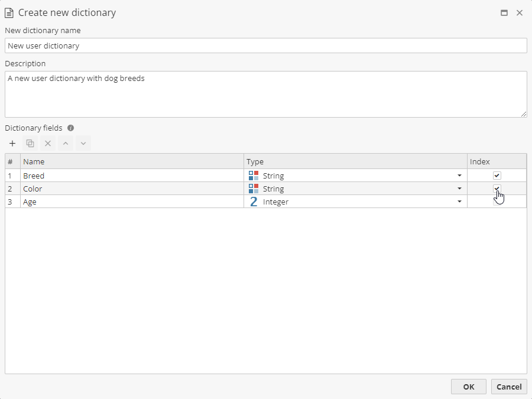This screenshot has height=399, width=532.
Task: Click the Integer type icon for Age
Action: pos(254,202)
